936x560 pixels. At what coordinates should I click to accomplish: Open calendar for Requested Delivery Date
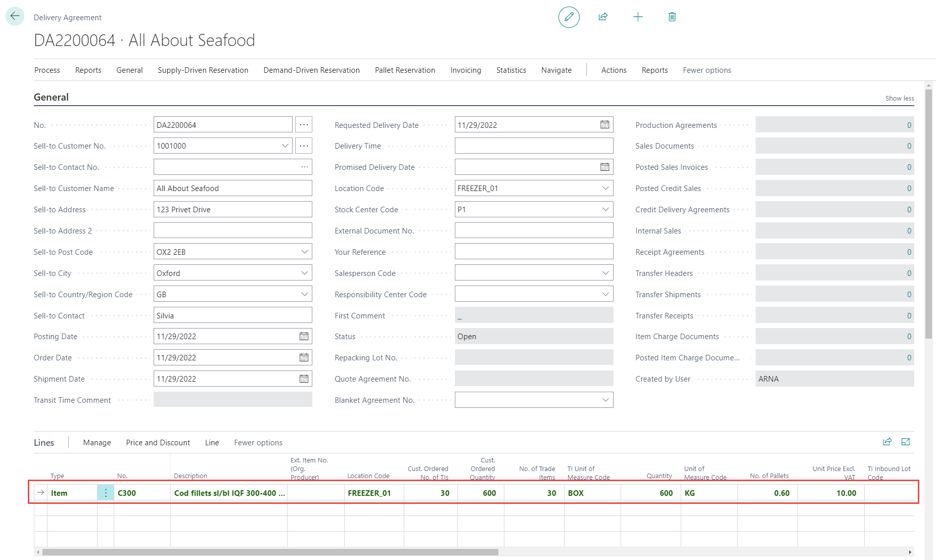click(x=604, y=124)
